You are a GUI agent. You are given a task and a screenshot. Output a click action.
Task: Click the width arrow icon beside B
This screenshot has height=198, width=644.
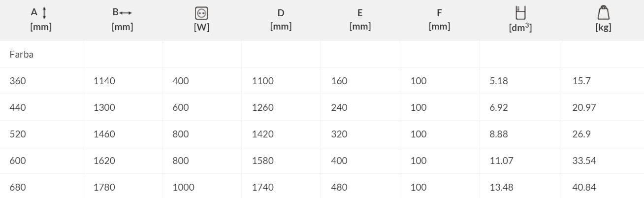126,13
